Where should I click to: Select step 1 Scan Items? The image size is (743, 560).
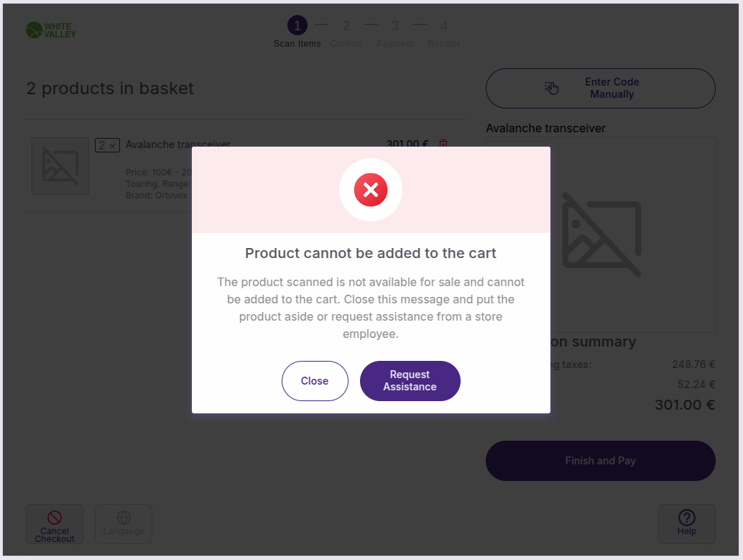297,27
